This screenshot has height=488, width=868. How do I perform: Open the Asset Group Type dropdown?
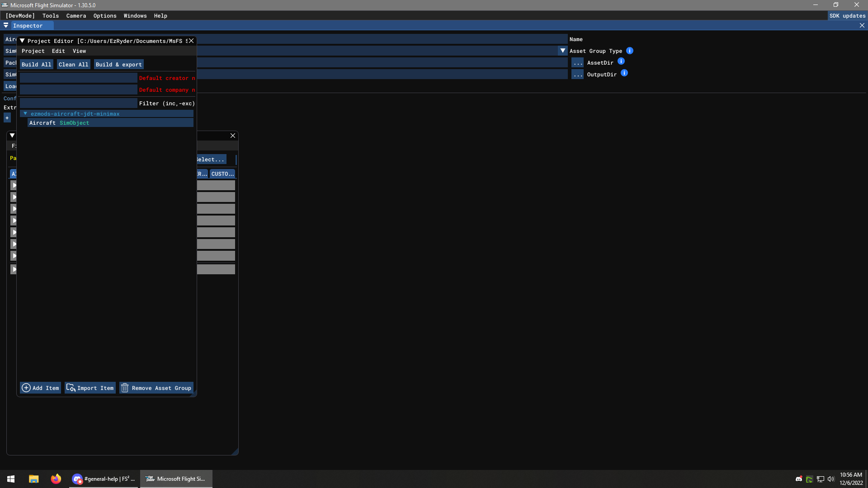pos(563,51)
